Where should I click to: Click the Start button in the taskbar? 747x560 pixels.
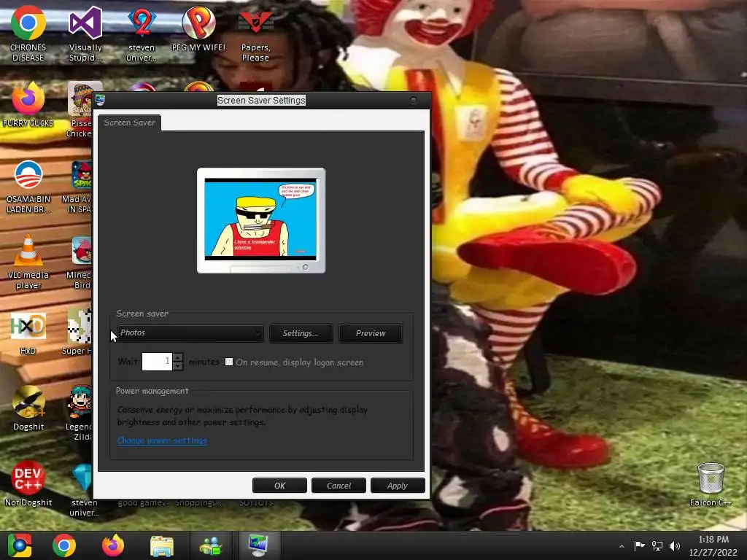point(20,545)
